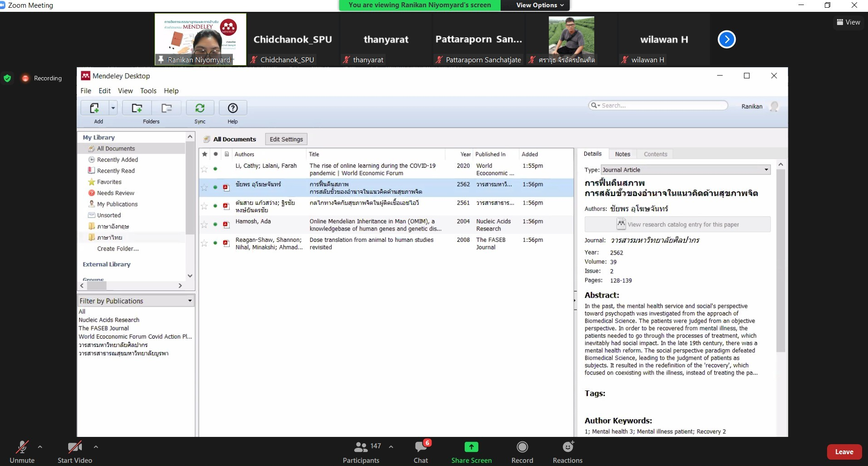Sync the Mendeley library
868x466 pixels.
click(x=200, y=108)
